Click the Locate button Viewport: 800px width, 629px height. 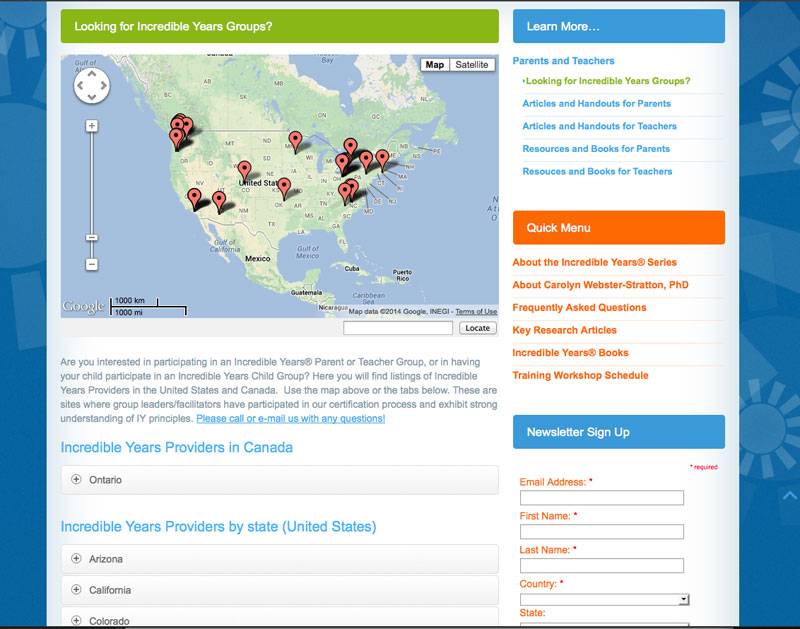click(x=478, y=328)
